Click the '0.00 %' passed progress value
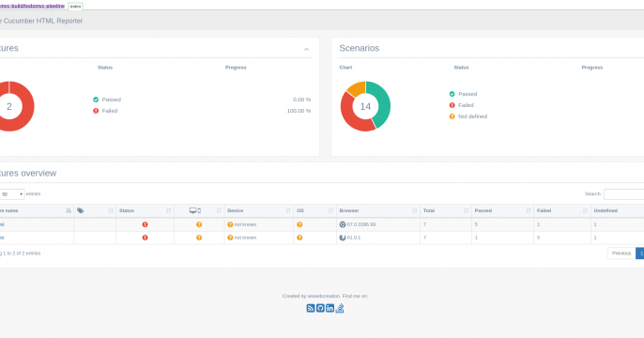The image size is (644, 338). (x=302, y=100)
